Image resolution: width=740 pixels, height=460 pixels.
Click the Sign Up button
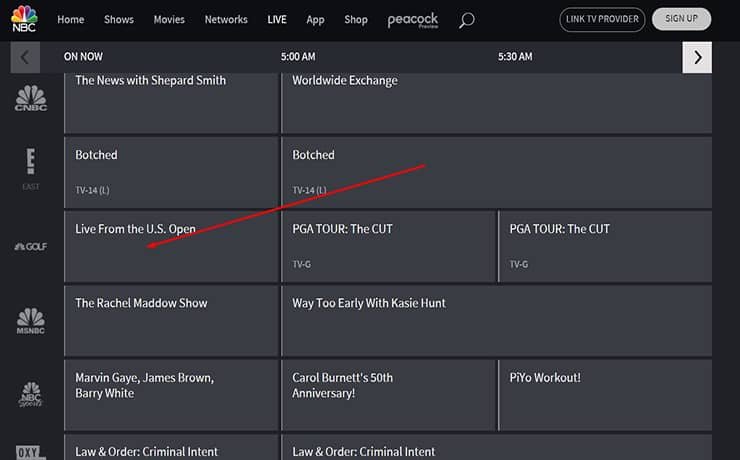(x=681, y=19)
